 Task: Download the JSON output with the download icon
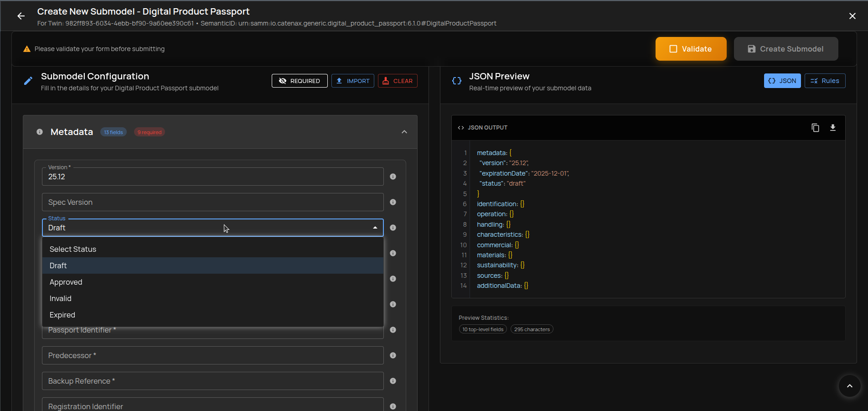(x=833, y=128)
